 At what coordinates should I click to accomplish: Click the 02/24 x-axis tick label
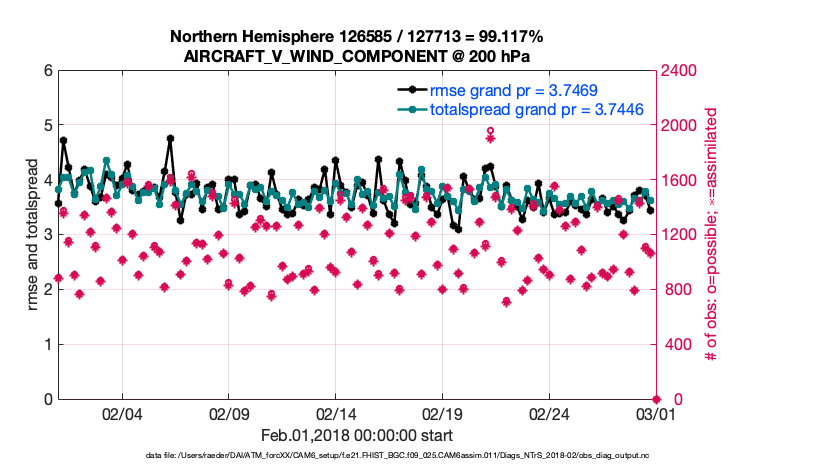(x=550, y=413)
